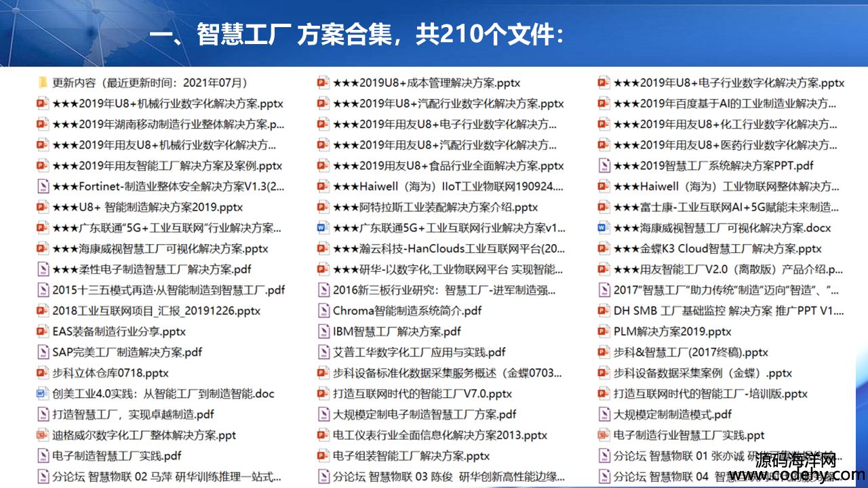Click the PDF icon of 2019智慧工厂系统解决方案PPT.pdf
868x488 pixels.
click(604, 165)
